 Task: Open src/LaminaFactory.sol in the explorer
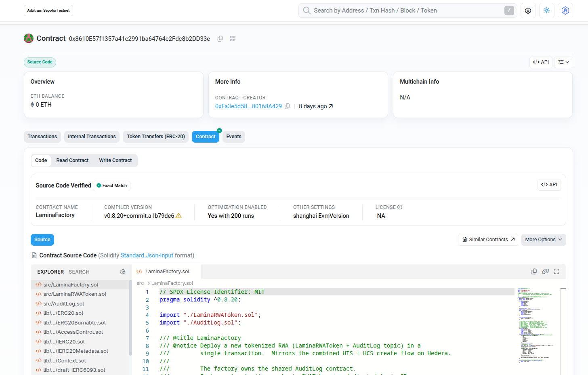pos(80,285)
